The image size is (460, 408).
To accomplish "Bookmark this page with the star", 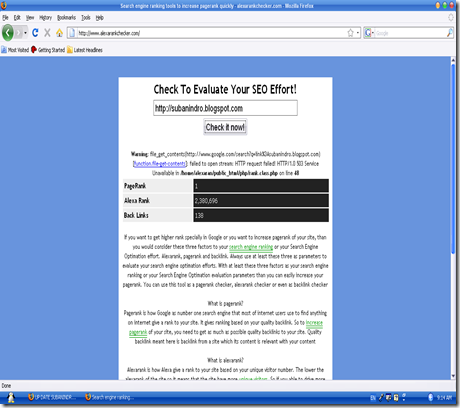I will 350,33.
